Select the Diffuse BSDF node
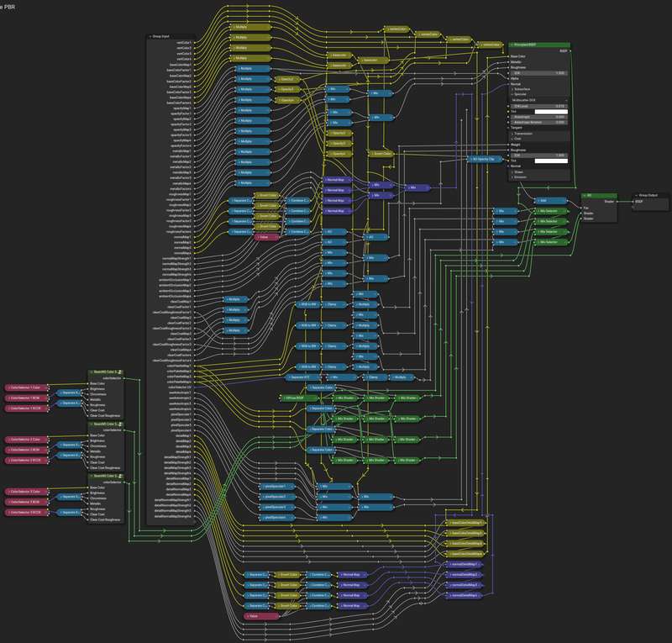The width and height of the screenshot is (672, 643). (299, 398)
